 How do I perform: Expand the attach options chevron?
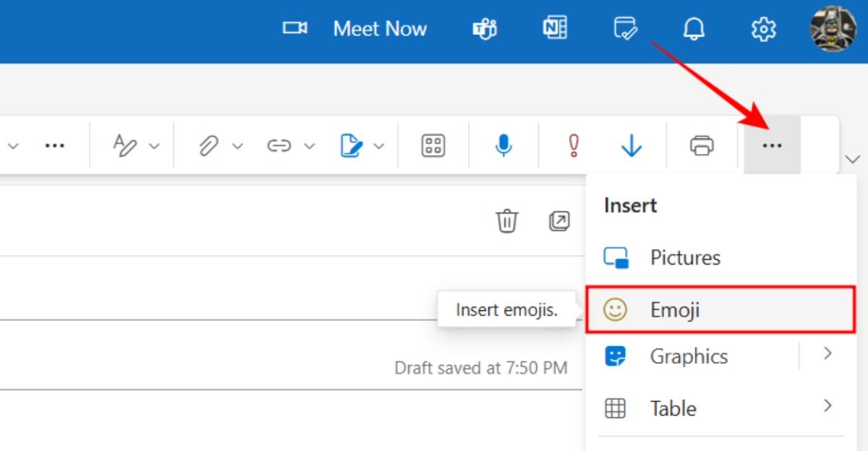(237, 145)
